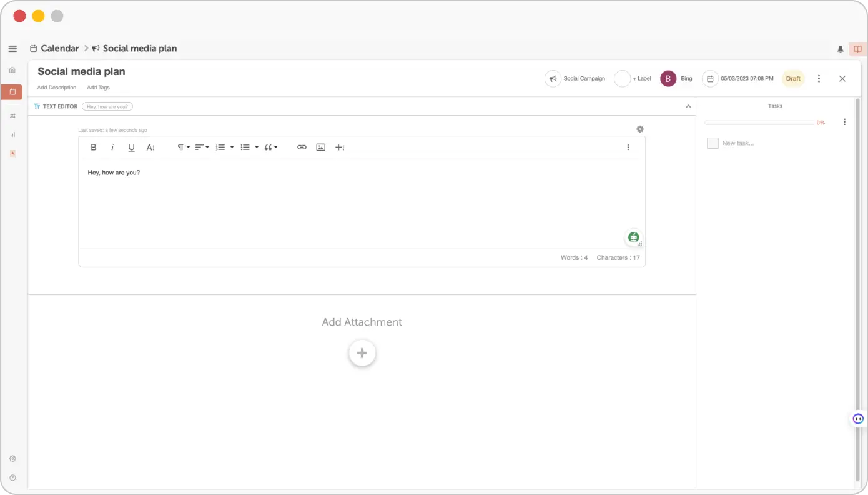Click the Draft status badge
Image resolution: width=868 pixels, height=495 pixels.
[x=793, y=79]
